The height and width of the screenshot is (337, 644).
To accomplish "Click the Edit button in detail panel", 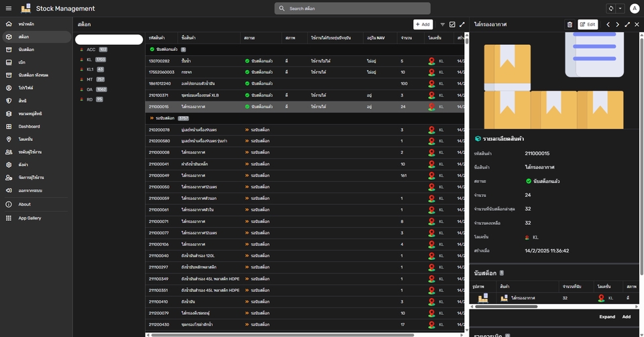I will coord(588,24).
